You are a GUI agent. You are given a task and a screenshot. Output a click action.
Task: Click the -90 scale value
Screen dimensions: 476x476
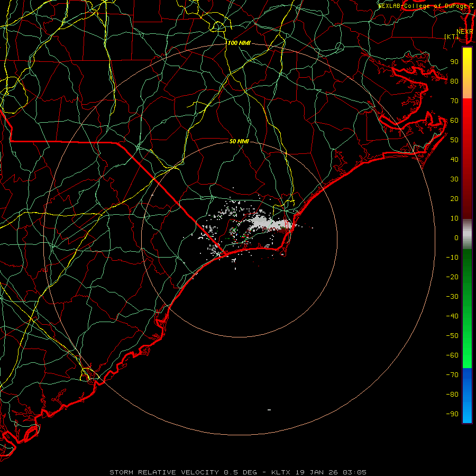(452, 414)
